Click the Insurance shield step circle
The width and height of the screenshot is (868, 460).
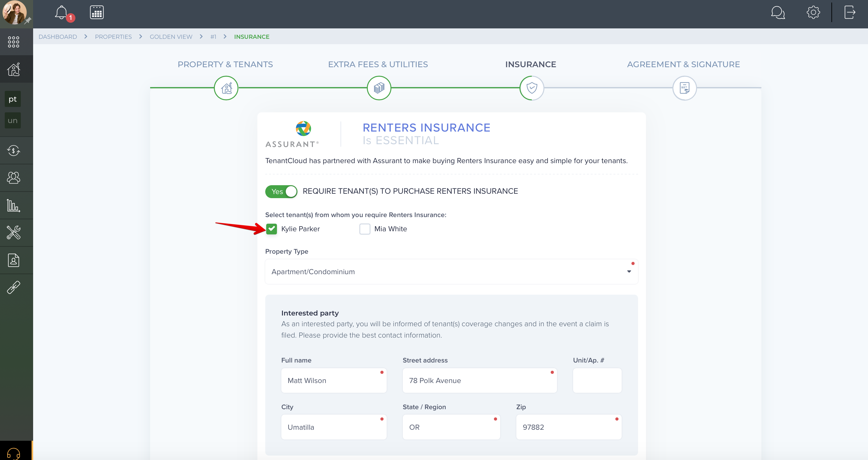[x=532, y=88]
